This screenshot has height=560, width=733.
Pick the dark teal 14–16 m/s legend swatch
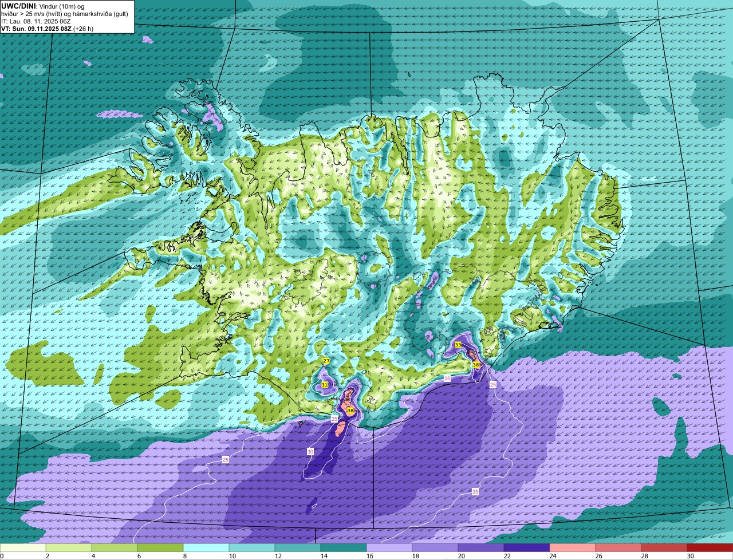pyautogui.click(x=344, y=547)
